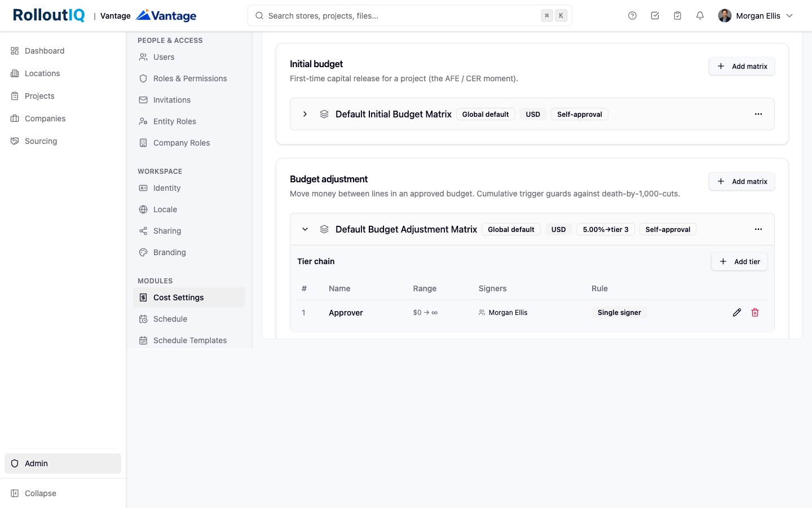Open Companies in sidebar

coord(63,119)
